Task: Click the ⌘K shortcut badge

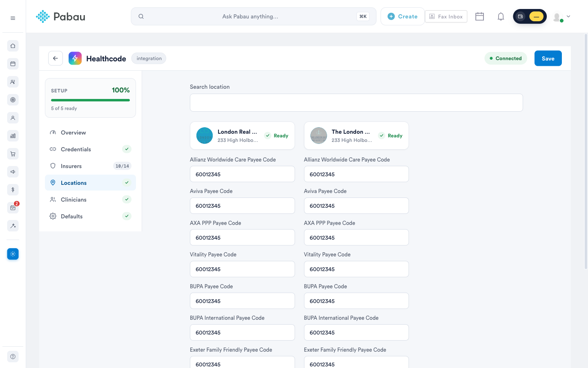Action: (363, 16)
